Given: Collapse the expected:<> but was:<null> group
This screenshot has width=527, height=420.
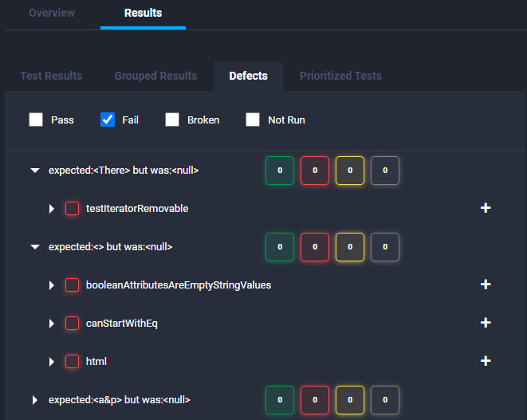Looking at the screenshot, I should (x=35, y=247).
